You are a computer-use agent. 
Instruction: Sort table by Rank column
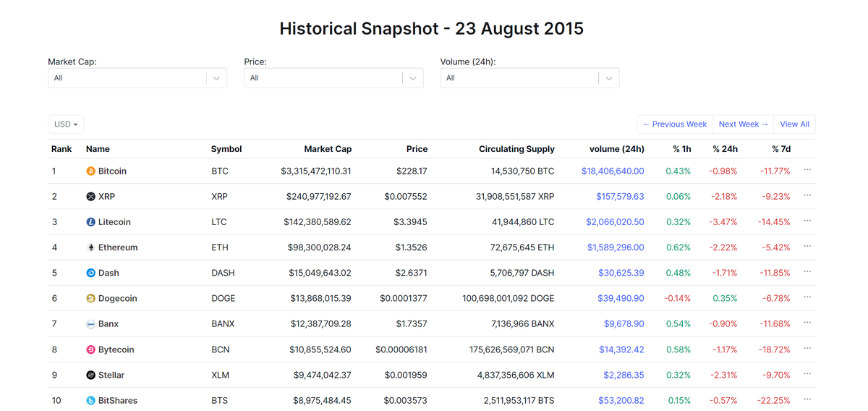pyautogui.click(x=61, y=149)
